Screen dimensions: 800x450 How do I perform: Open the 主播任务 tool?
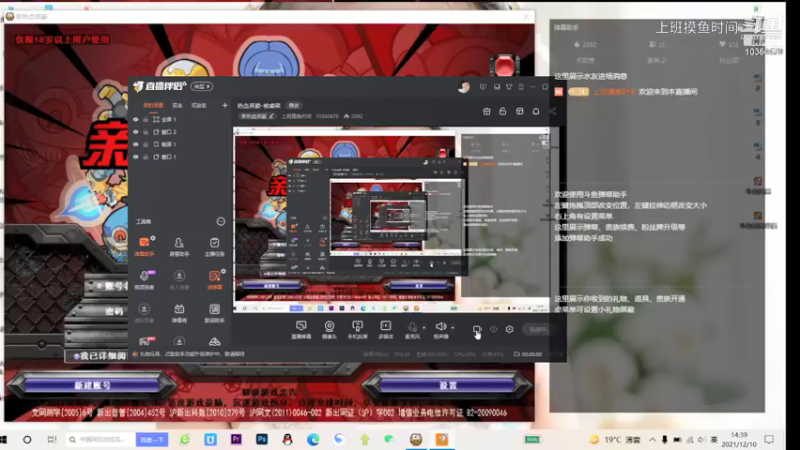point(214,246)
